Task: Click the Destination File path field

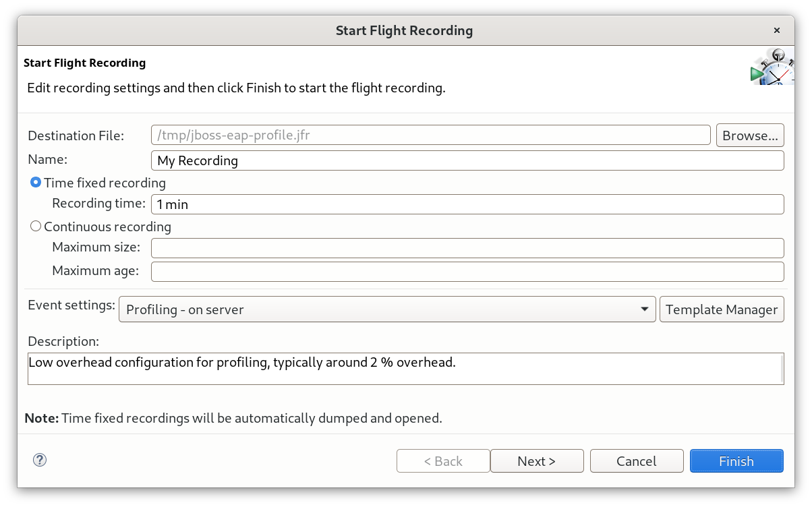Action: point(430,136)
